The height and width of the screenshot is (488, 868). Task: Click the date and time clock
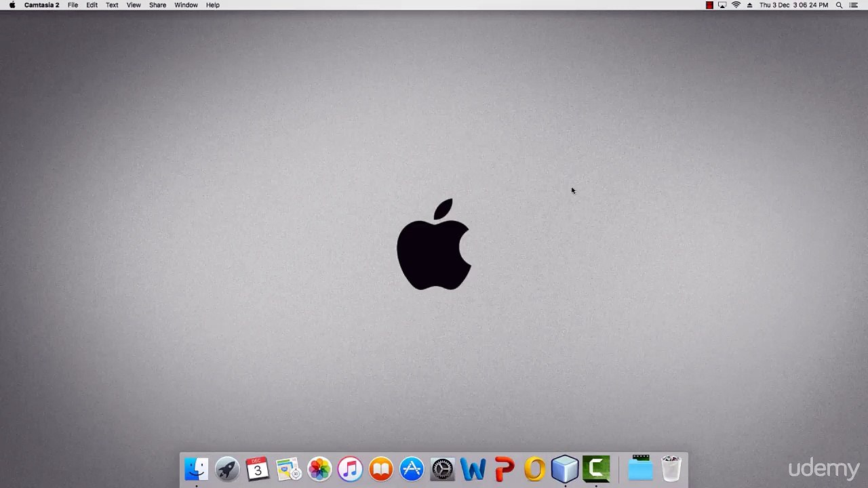(793, 5)
